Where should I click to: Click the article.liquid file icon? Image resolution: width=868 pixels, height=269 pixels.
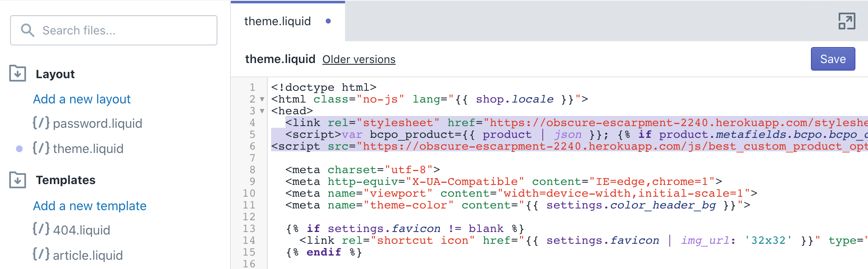click(x=41, y=255)
